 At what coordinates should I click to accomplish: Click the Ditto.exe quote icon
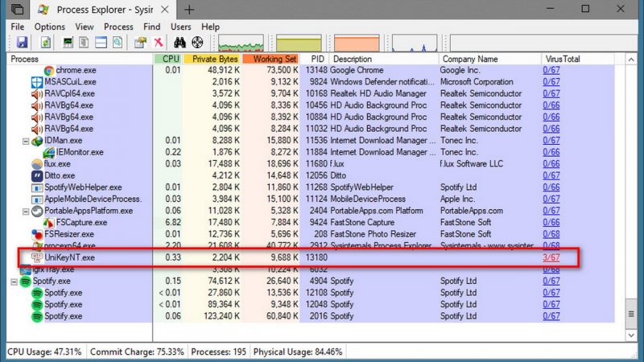pyautogui.click(x=37, y=175)
